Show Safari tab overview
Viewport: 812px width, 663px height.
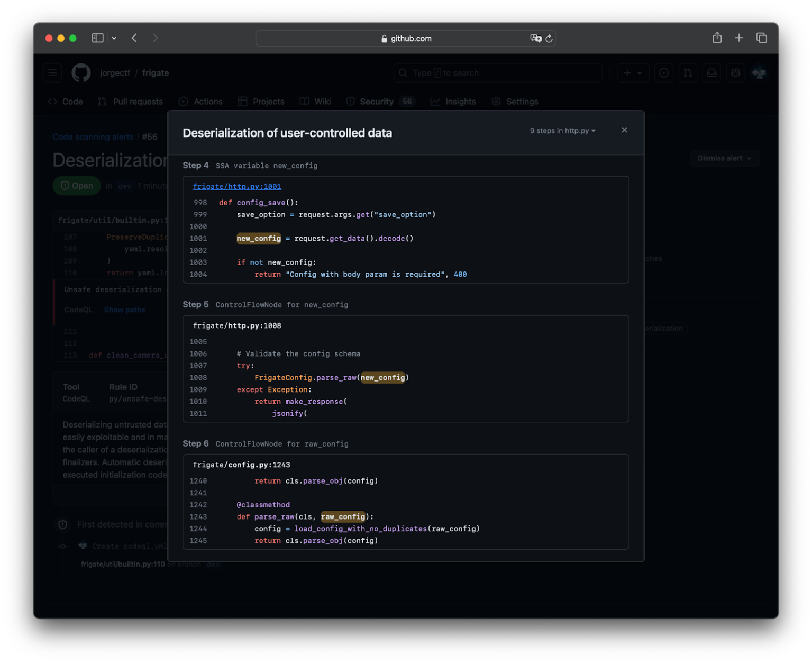[x=762, y=38]
